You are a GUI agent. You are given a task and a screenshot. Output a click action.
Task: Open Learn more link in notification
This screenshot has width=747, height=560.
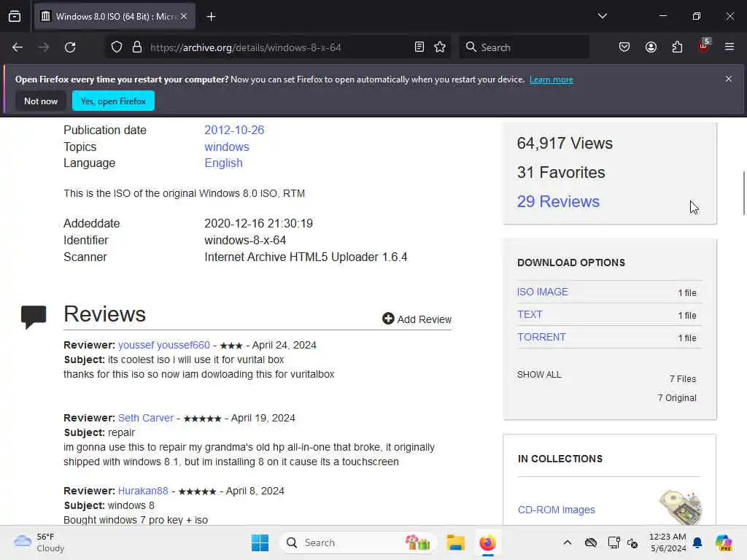[551, 79]
